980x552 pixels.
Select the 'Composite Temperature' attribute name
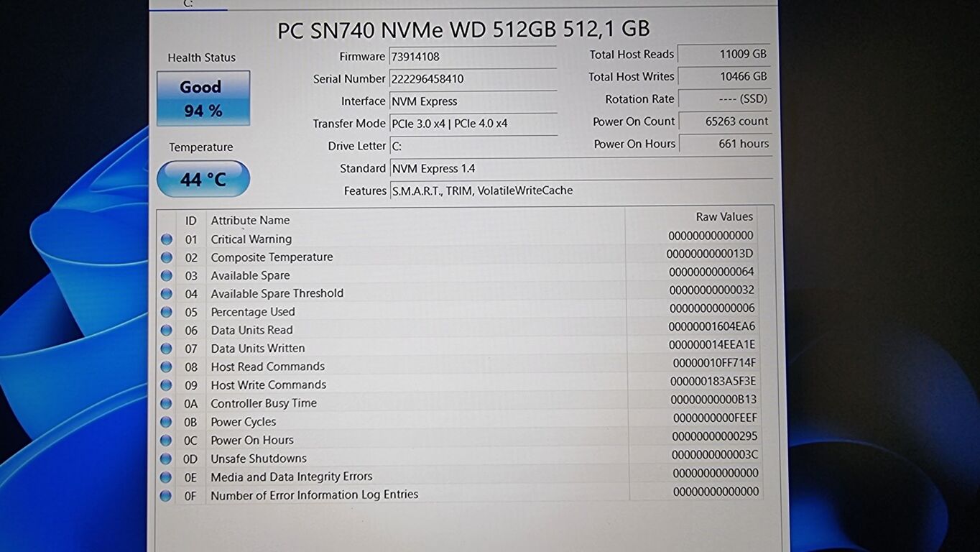272,257
